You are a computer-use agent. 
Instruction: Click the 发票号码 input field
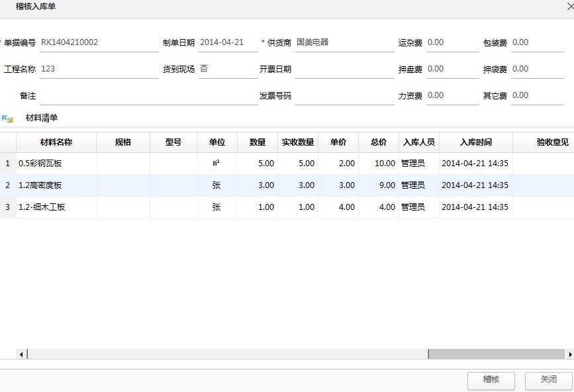click(x=344, y=95)
